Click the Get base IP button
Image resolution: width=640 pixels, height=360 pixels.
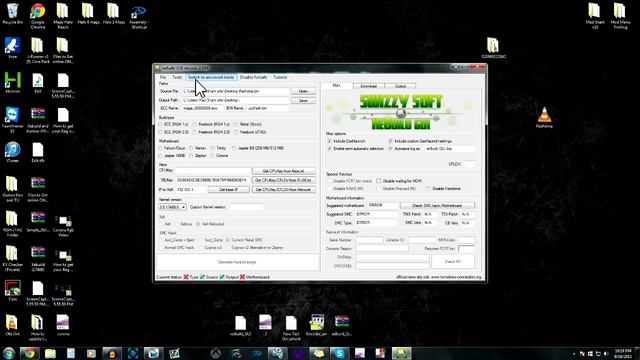[229, 190]
